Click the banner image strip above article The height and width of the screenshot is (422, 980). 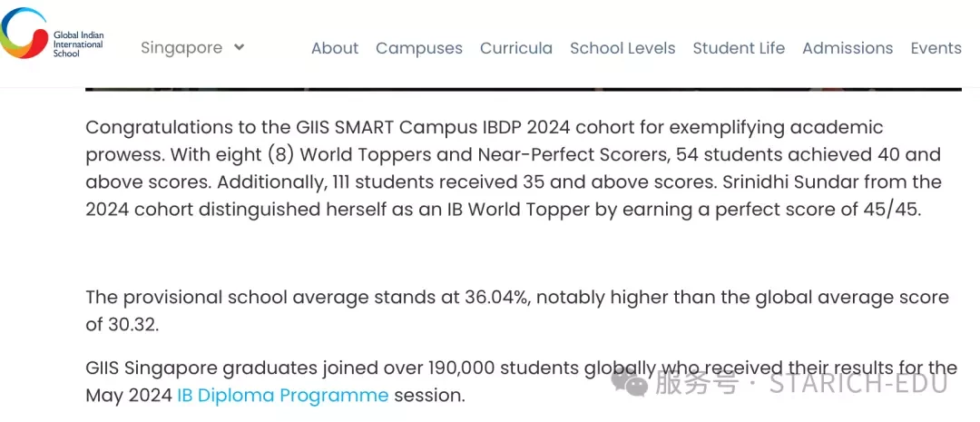524,90
